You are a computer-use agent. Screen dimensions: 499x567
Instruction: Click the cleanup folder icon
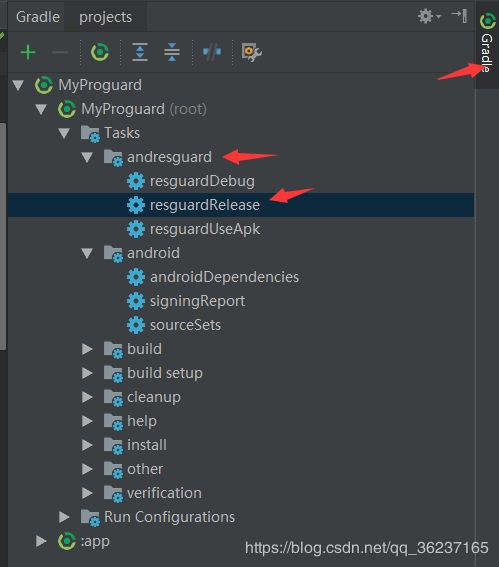pos(113,398)
